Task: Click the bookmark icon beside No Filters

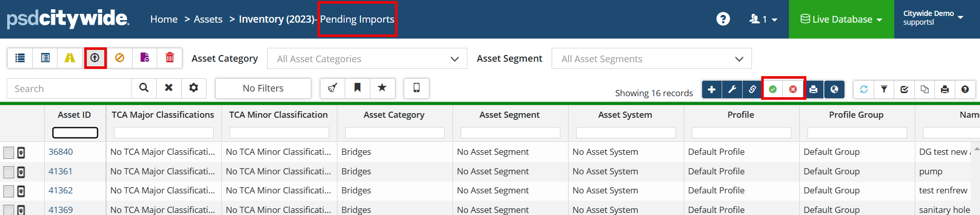Action: (x=357, y=88)
